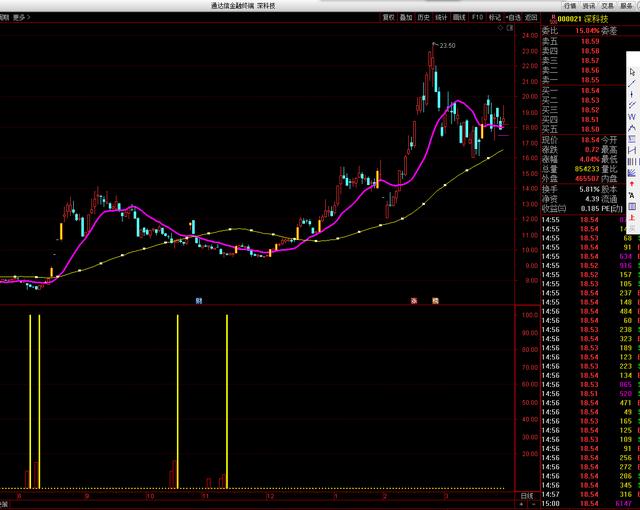Open the F10 company info
The image size is (640, 510).
pos(477,17)
